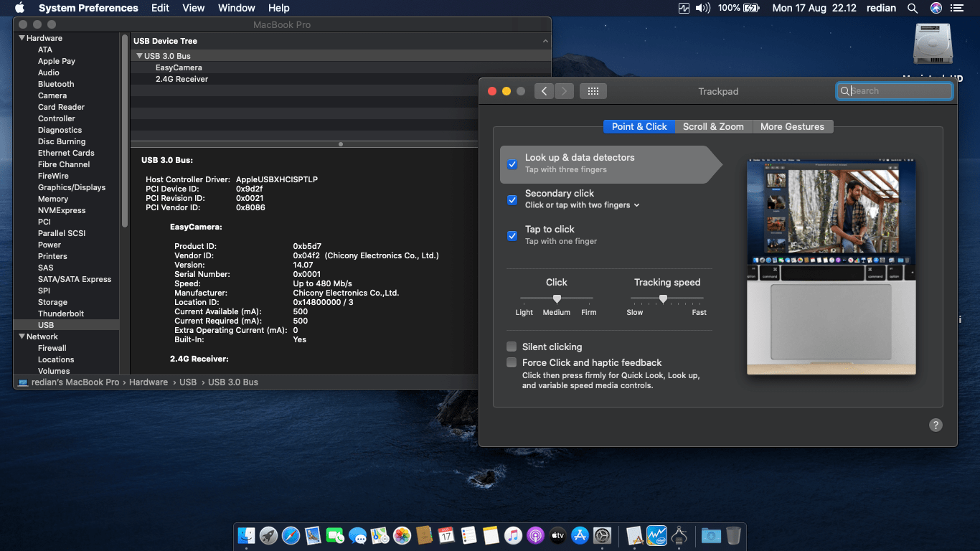Launch Launchpad rocket icon in Dock
Viewport: 980px width, 551px height.
click(x=268, y=535)
